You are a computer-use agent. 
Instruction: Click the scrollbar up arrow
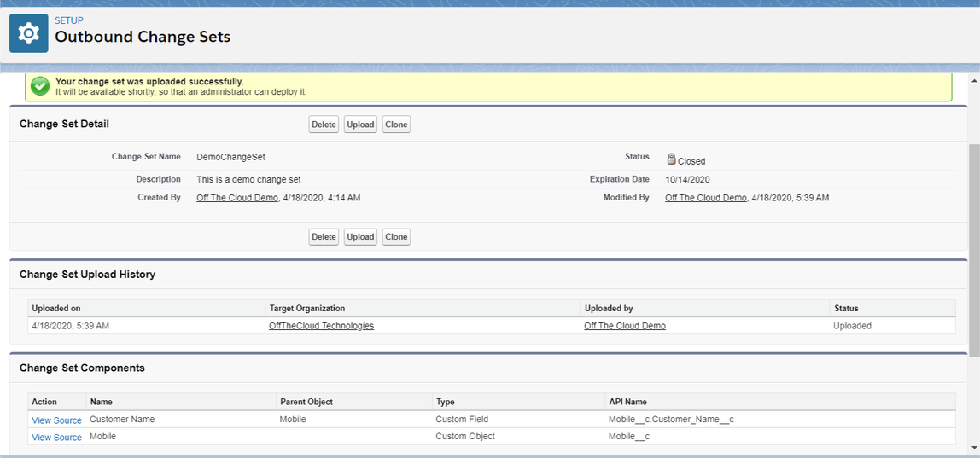(974, 79)
